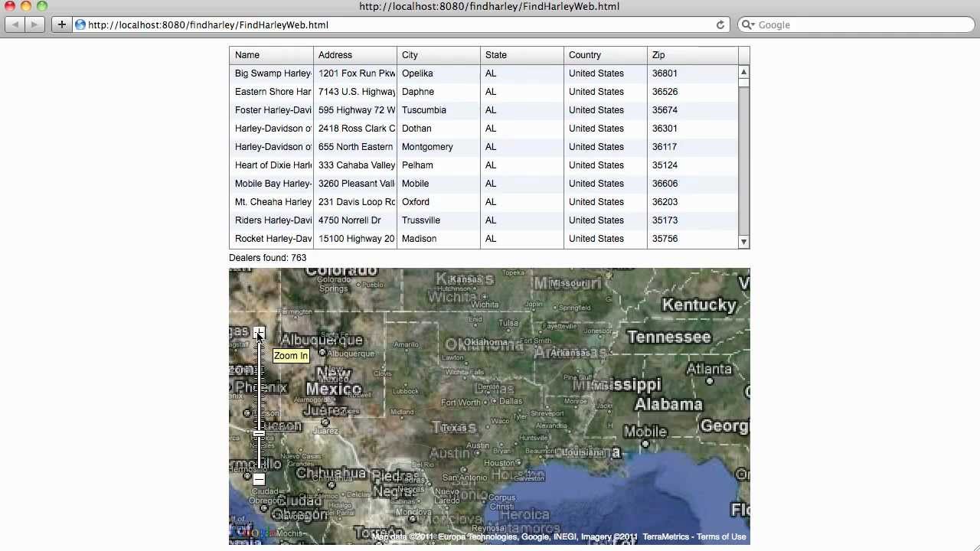Click address 4750 Norrell Dr
This screenshot has width=980, height=551.
355,220
